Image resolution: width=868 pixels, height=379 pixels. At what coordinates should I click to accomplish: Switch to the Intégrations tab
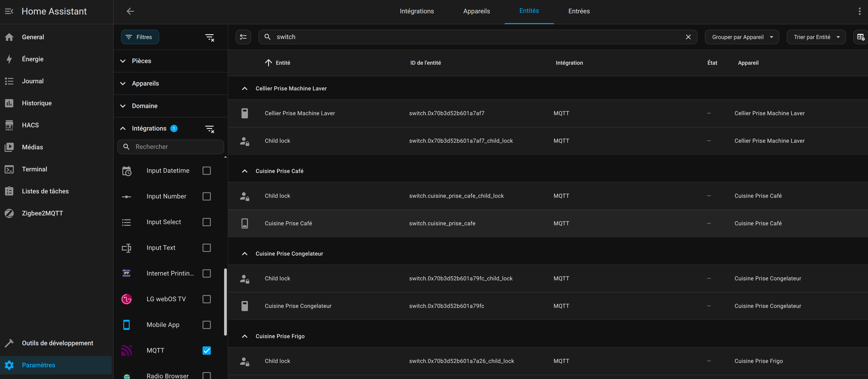(417, 11)
